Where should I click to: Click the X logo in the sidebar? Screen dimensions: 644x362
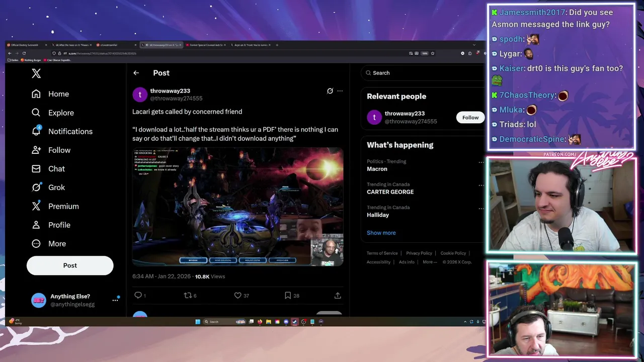pyautogui.click(x=36, y=73)
